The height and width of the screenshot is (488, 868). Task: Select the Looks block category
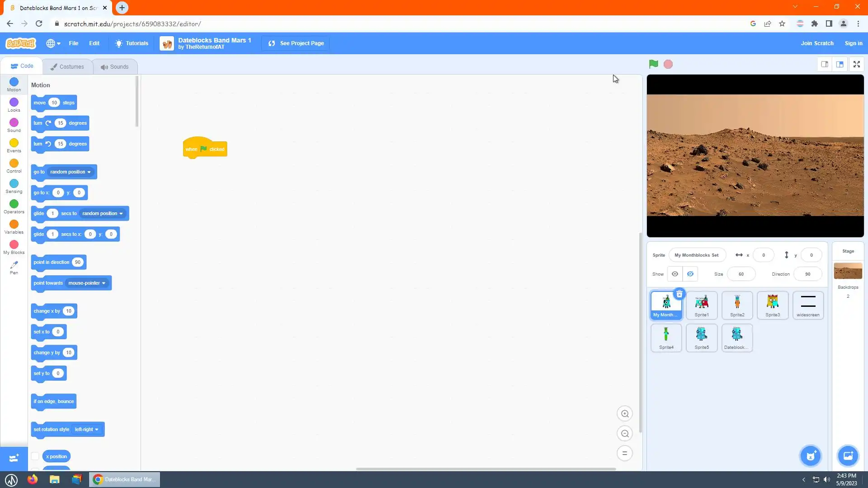[x=14, y=104]
